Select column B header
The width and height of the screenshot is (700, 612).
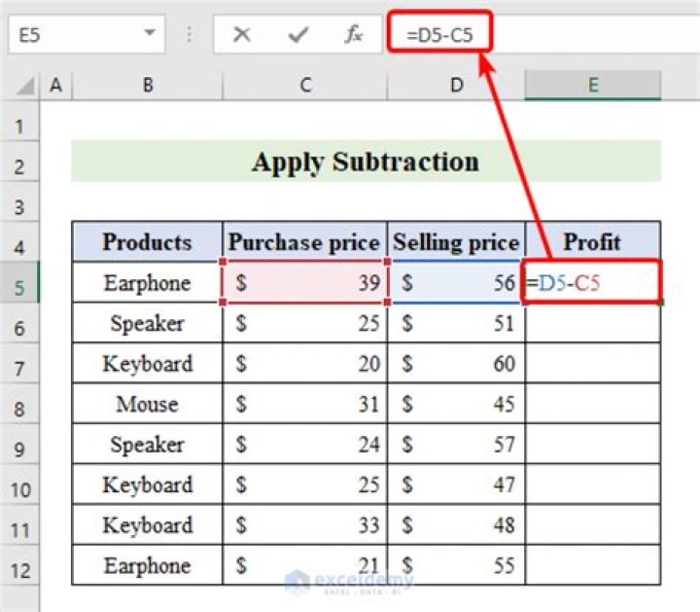tap(147, 86)
